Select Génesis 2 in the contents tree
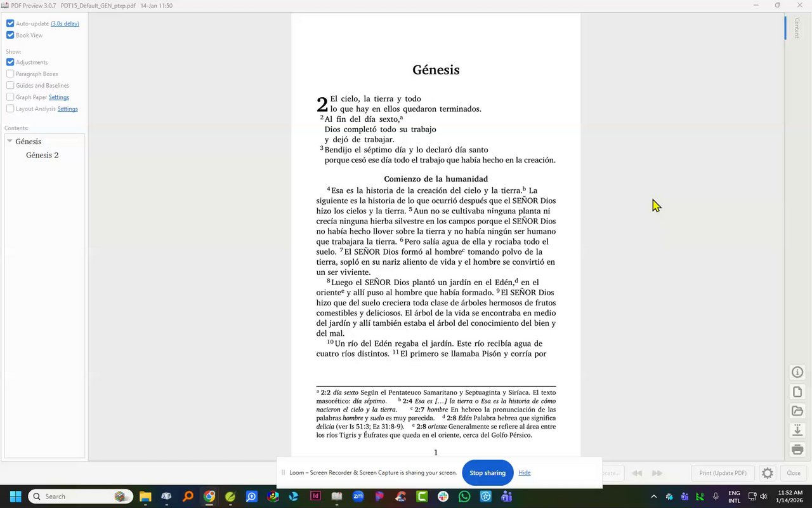This screenshot has width=812, height=508. point(42,155)
